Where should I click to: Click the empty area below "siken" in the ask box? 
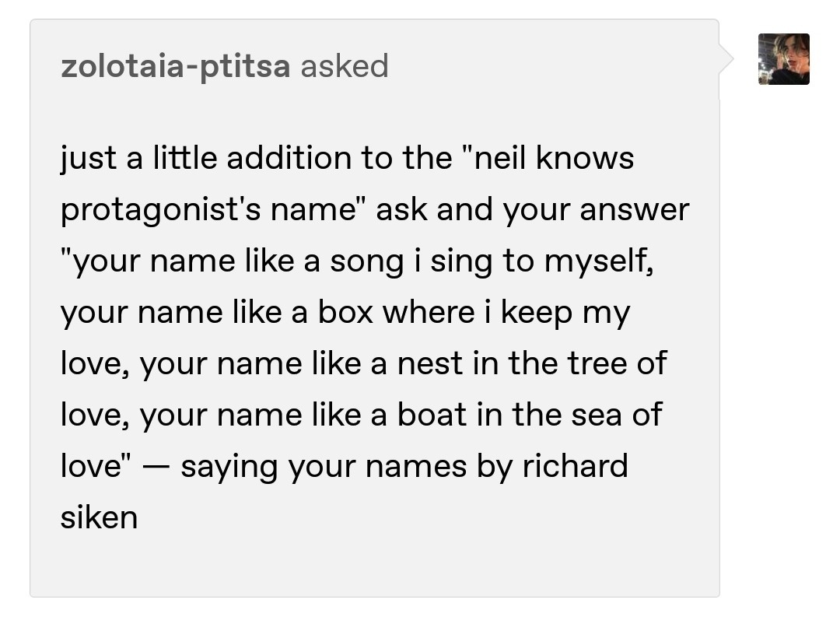[x=374, y=563]
